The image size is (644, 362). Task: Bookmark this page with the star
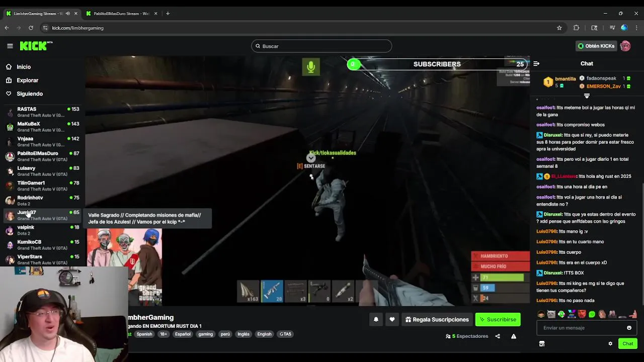[x=559, y=28]
